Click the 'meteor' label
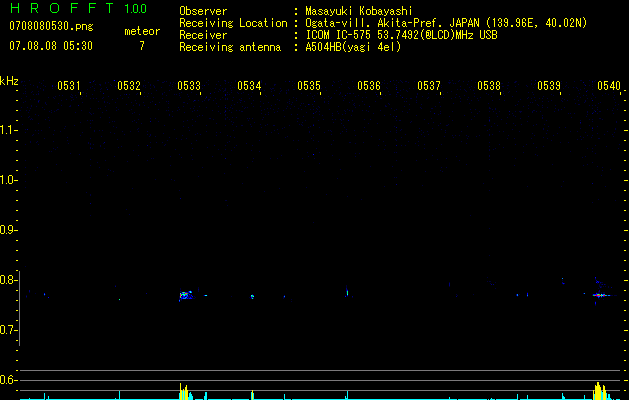 pyautogui.click(x=142, y=31)
